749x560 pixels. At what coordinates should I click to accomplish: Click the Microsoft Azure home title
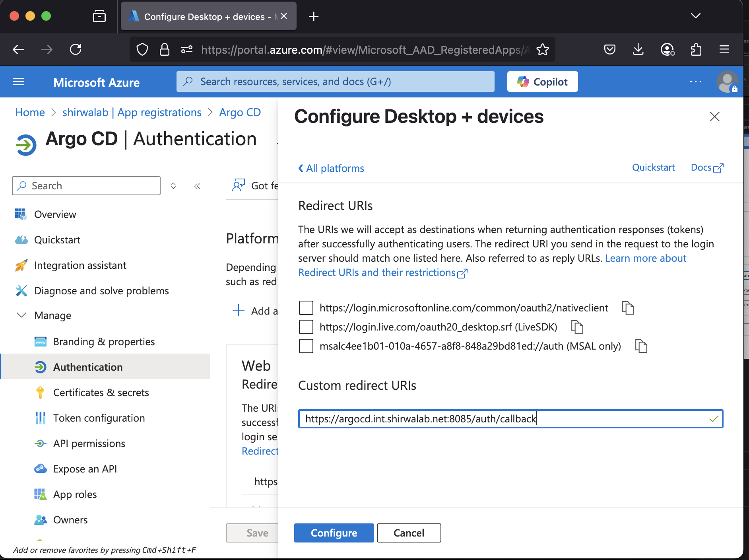point(97,82)
